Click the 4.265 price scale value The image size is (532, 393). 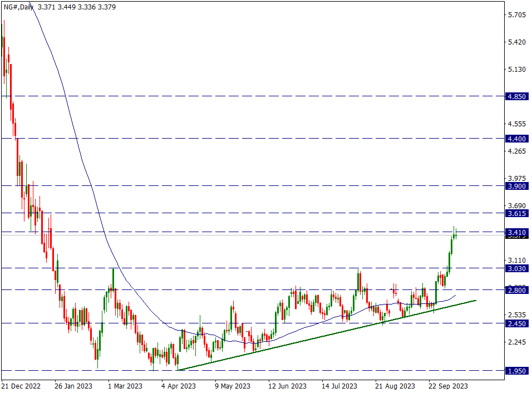517,151
